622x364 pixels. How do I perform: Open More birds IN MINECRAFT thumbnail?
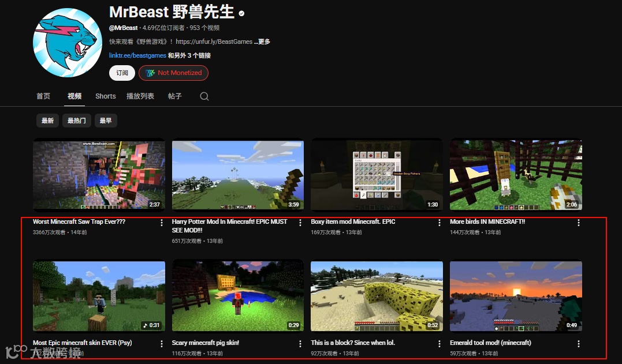(516, 175)
